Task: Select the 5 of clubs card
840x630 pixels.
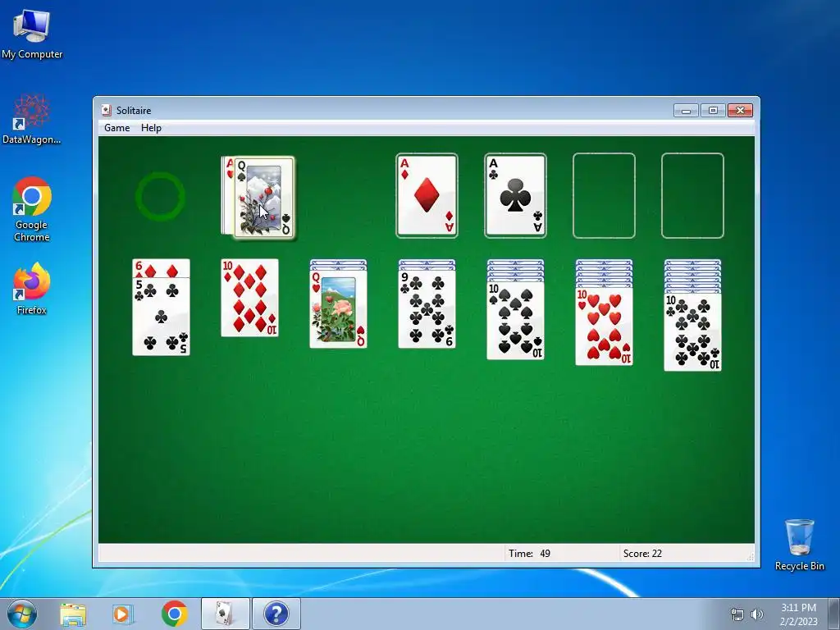Action: click(162, 316)
